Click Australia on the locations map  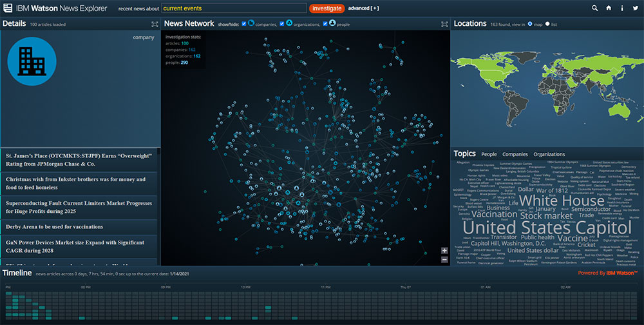coord(618,110)
